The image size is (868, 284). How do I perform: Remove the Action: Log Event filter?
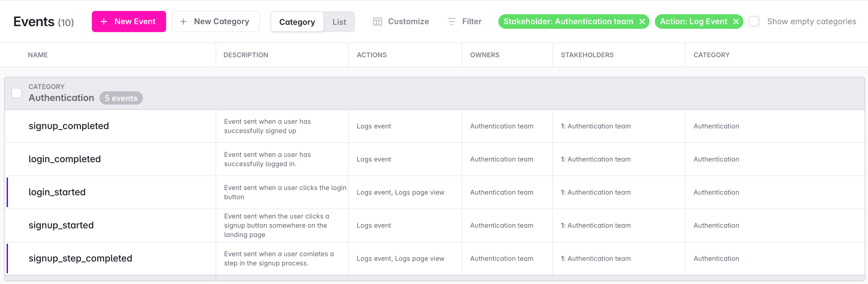pos(736,22)
